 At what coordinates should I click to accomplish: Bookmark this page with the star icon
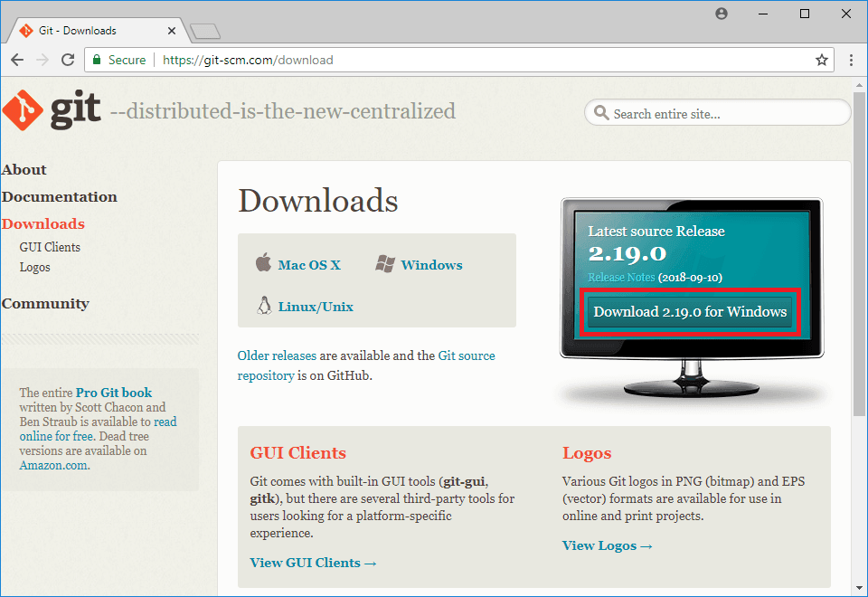[x=821, y=60]
